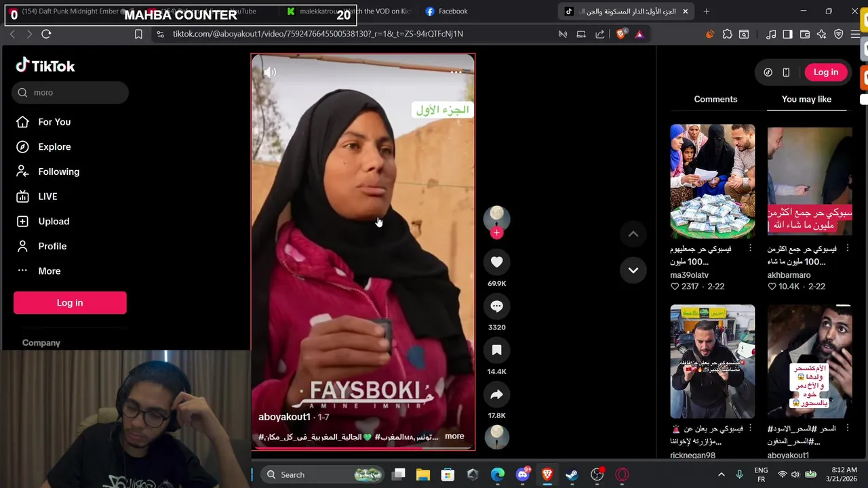Click the TikTok logo
Screen dimensions: 868x488
(45, 66)
